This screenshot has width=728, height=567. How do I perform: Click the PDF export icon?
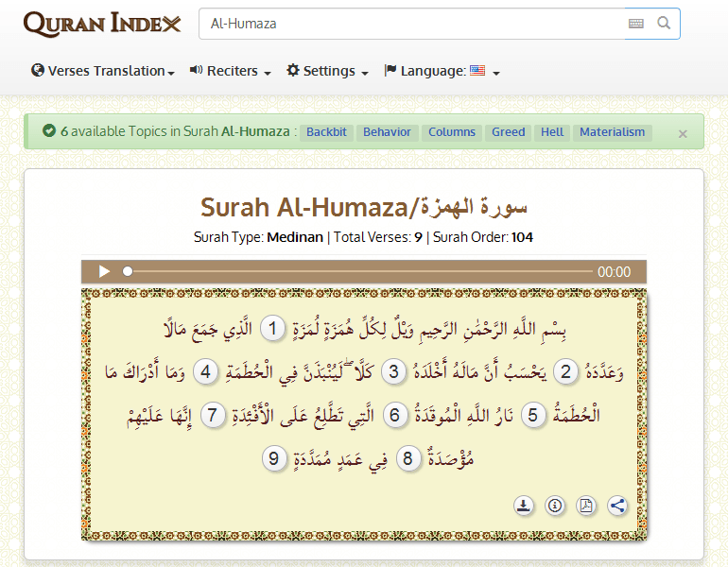pos(586,505)
